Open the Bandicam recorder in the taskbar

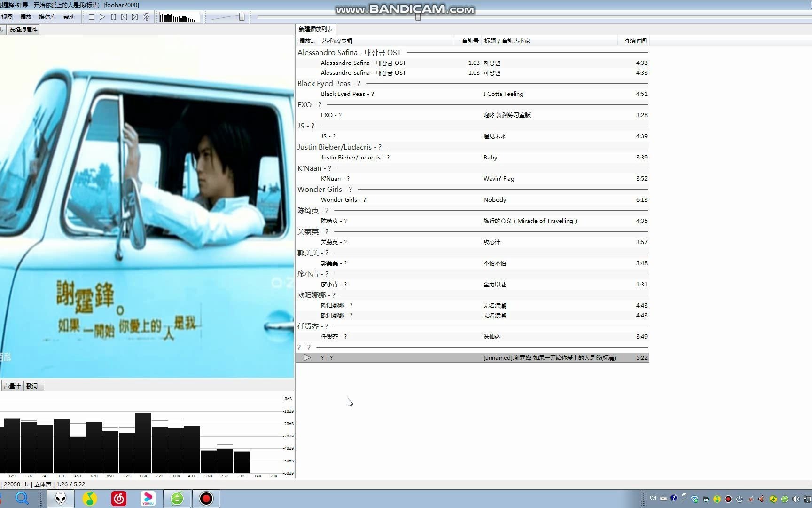(x=206, y=499)
